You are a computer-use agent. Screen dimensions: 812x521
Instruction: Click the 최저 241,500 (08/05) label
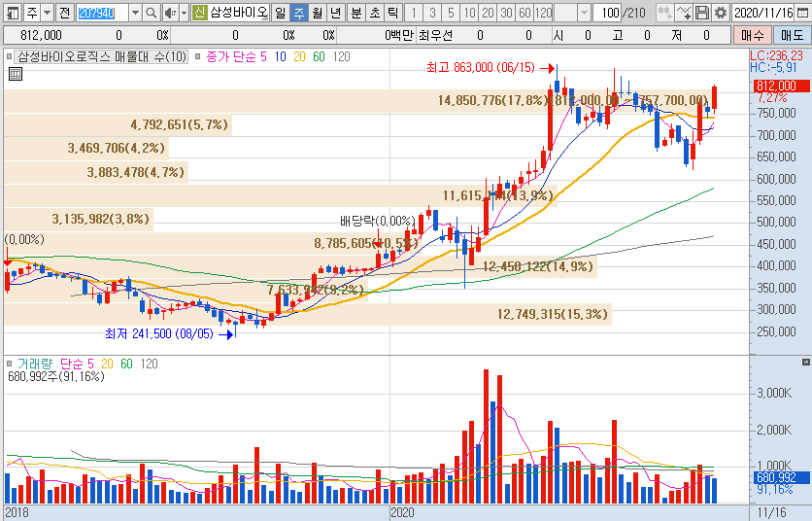(x=159, y=333)
